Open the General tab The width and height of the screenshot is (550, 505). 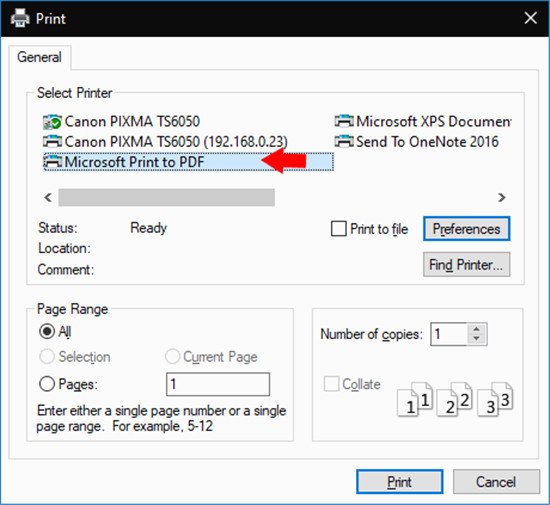40,57
